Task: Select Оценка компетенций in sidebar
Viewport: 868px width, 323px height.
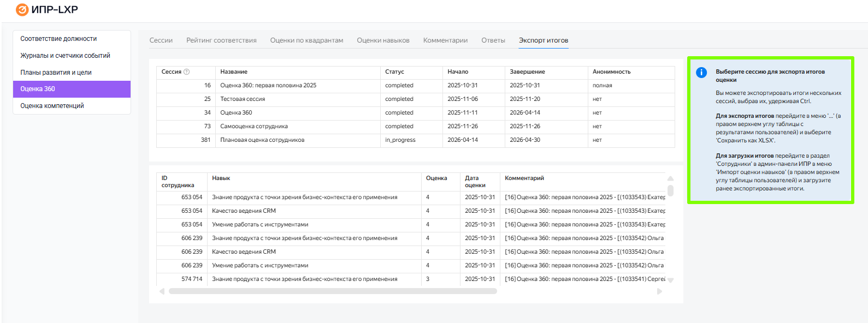Action: [x=52, y=106]
